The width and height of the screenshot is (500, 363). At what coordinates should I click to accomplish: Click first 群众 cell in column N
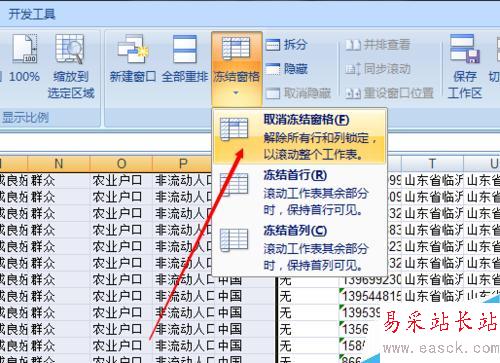coord(59,180)
